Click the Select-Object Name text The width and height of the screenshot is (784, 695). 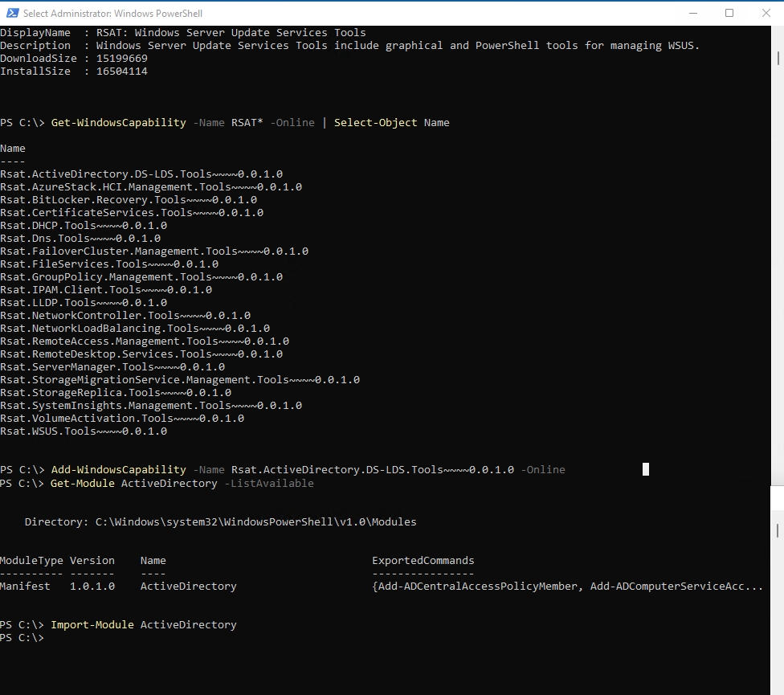pos(392,122)
